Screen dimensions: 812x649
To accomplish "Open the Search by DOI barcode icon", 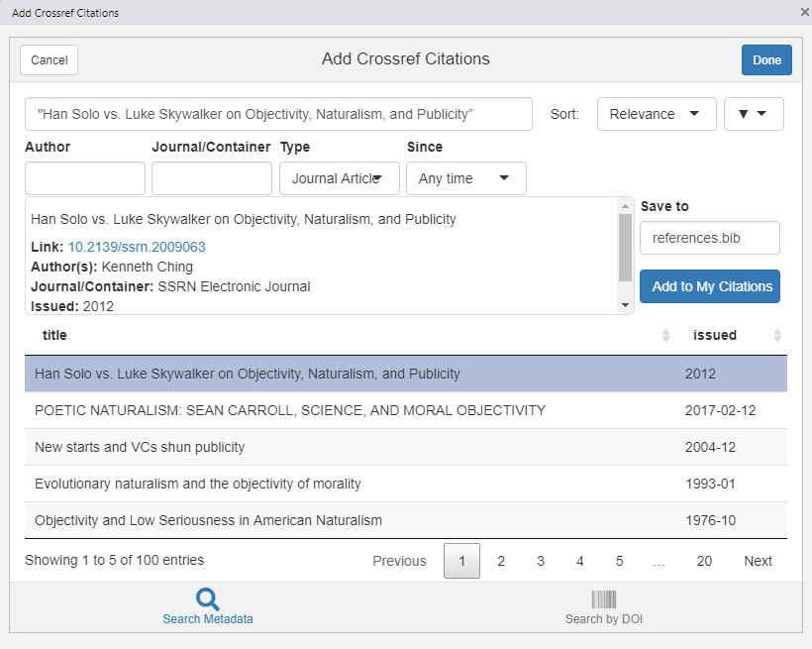I will click(604, 599).
